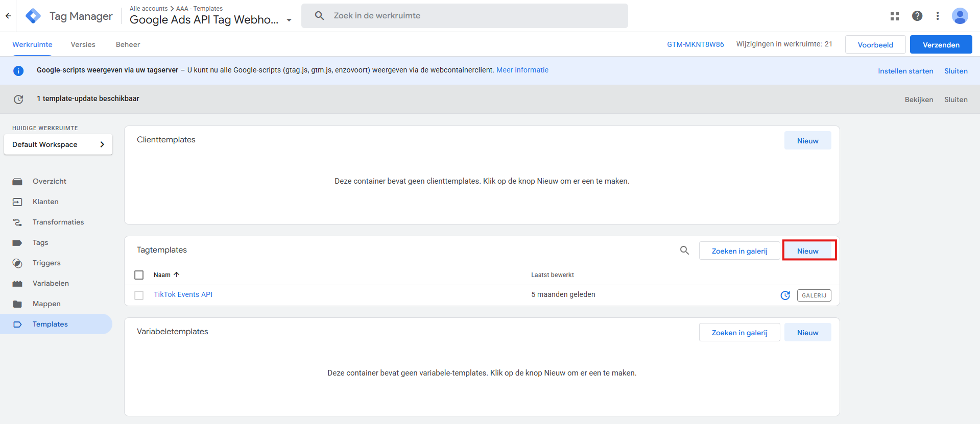The width and height of the screenshot is (980, 424).
Task: Click the update icon for TikTok Events API
Action: [785, 295]
